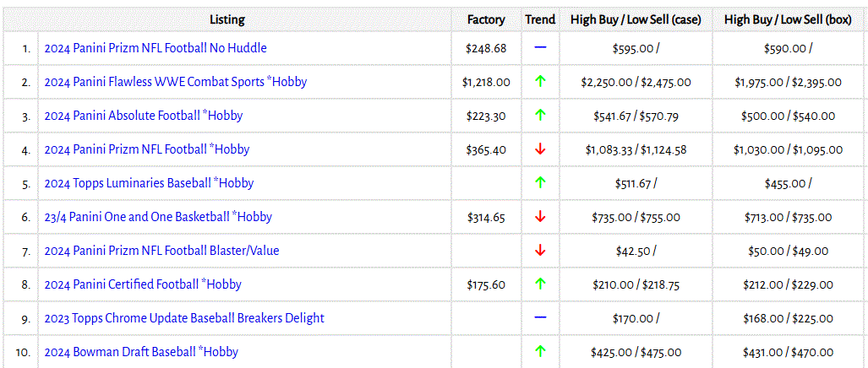Click blue flat trend dash for No Huddle row

[x=540, y=48]
